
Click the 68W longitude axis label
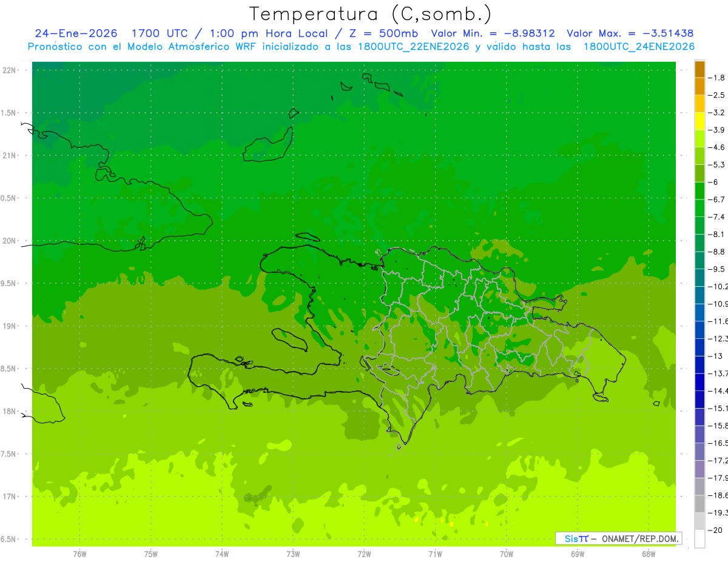tap(649, 554)
